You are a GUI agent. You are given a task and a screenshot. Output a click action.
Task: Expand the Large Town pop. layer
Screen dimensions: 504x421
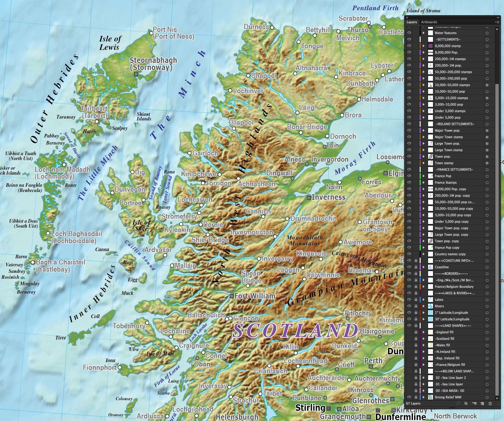424,143
